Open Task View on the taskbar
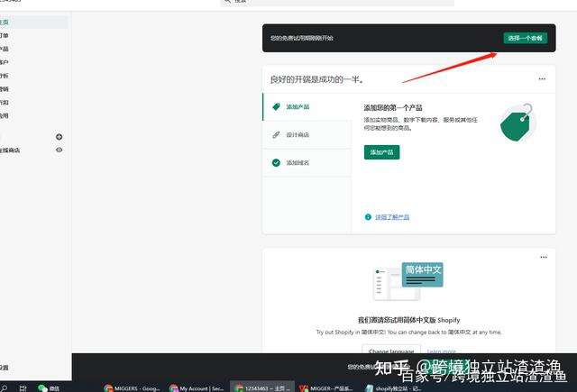This screenshot has height=392, width=577. point(23,388)
